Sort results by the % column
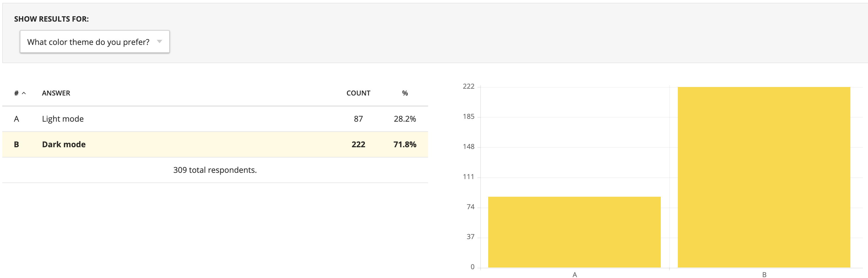Screen dimensions: 868x278 coord(404,93)
